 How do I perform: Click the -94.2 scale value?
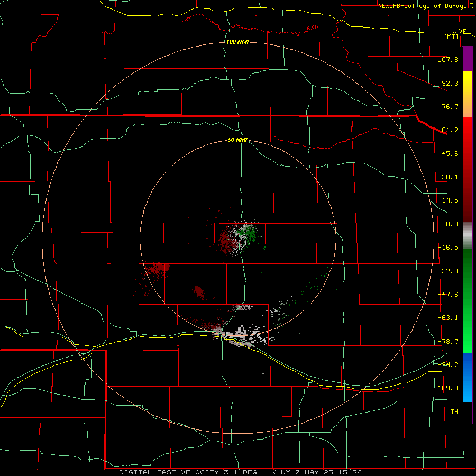coord(448,365)
